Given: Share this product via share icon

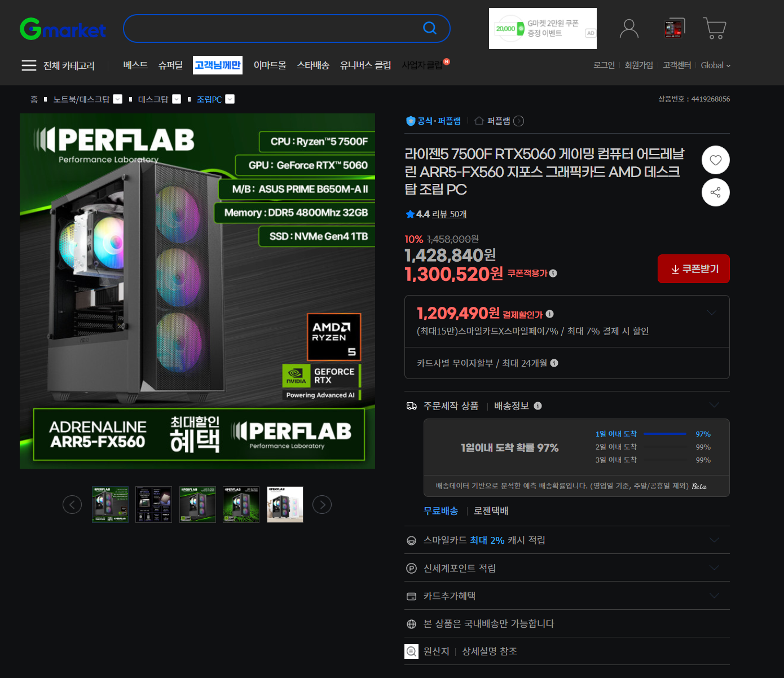Looking at the screenshot, I should [x=715, y=193].
